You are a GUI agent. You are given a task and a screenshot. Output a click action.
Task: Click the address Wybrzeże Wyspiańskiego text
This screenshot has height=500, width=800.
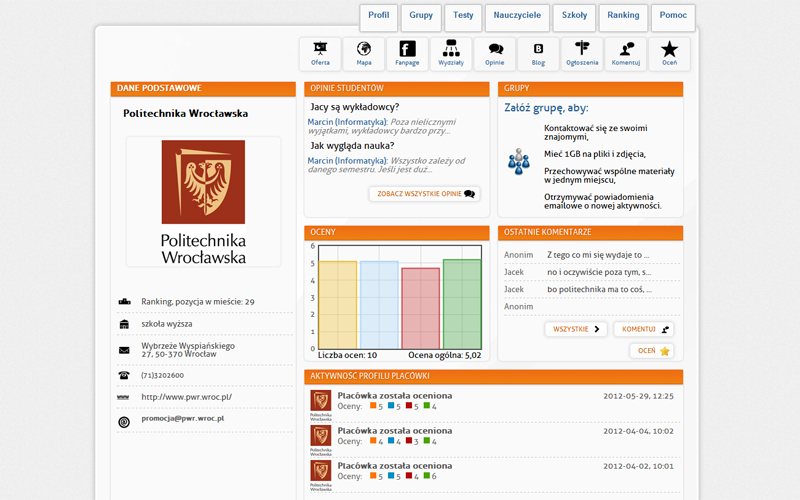[188, 349]
